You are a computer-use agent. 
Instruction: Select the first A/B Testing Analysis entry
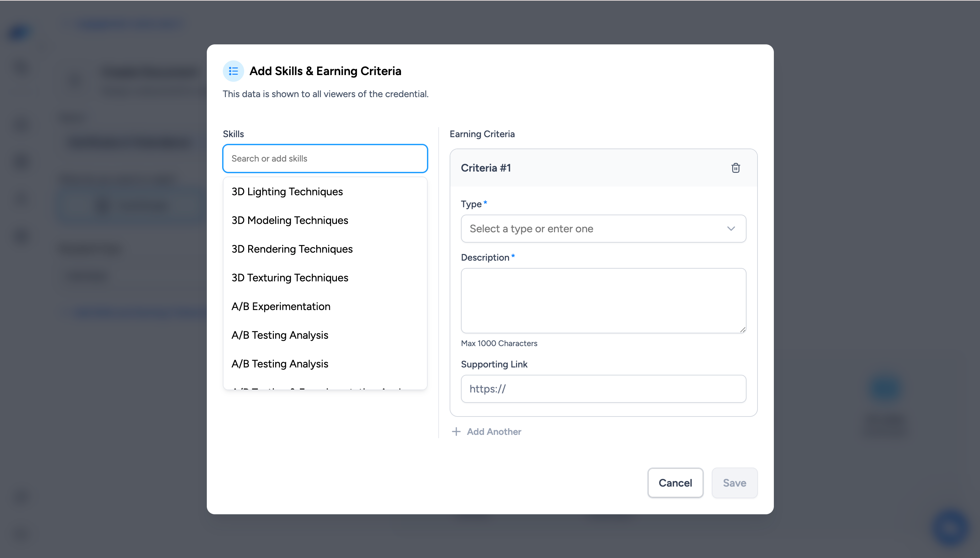tap(280, 335)
